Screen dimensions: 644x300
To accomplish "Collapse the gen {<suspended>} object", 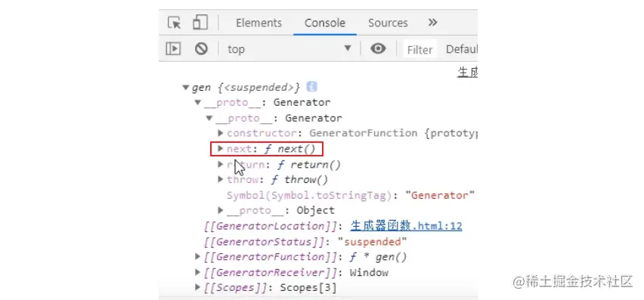I will tap(185, 87).
